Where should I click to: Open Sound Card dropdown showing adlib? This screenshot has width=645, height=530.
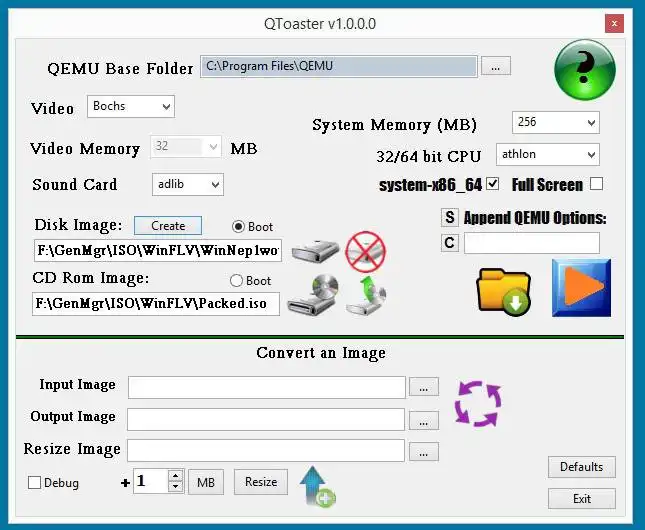coord(188,184)
